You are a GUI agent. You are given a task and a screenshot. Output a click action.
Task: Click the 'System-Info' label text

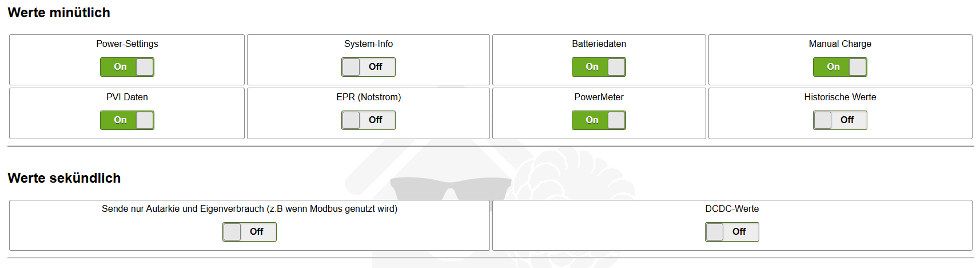(368, 44)
